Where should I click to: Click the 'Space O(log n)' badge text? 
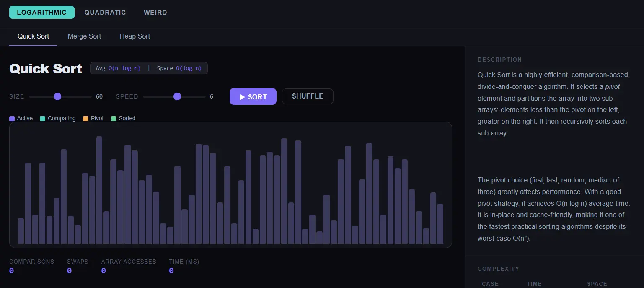click(x=179, y=68)
